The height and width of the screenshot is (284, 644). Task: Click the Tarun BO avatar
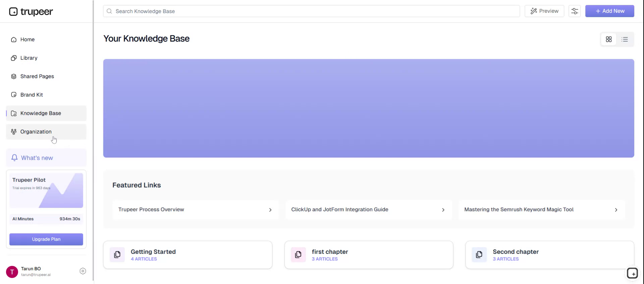12,272
